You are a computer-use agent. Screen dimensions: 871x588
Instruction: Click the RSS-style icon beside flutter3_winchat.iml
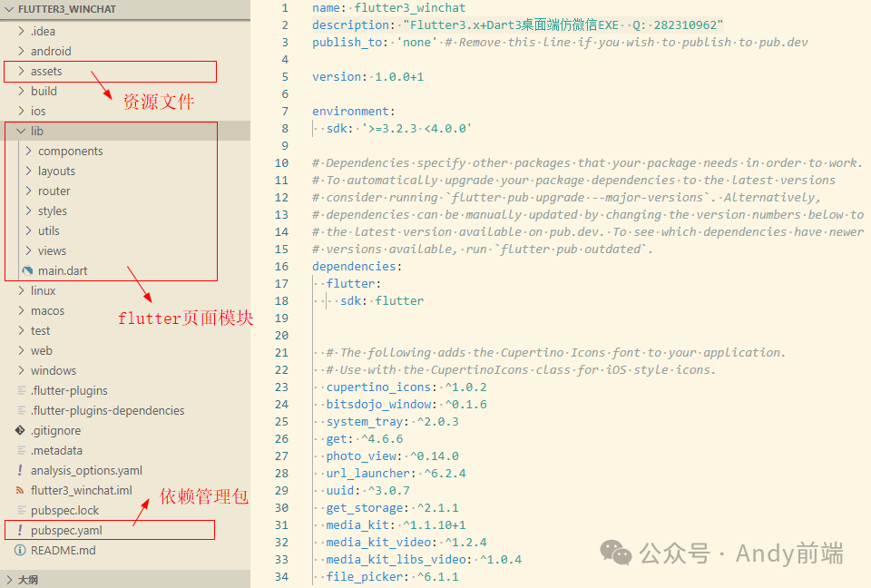[20, 490]
